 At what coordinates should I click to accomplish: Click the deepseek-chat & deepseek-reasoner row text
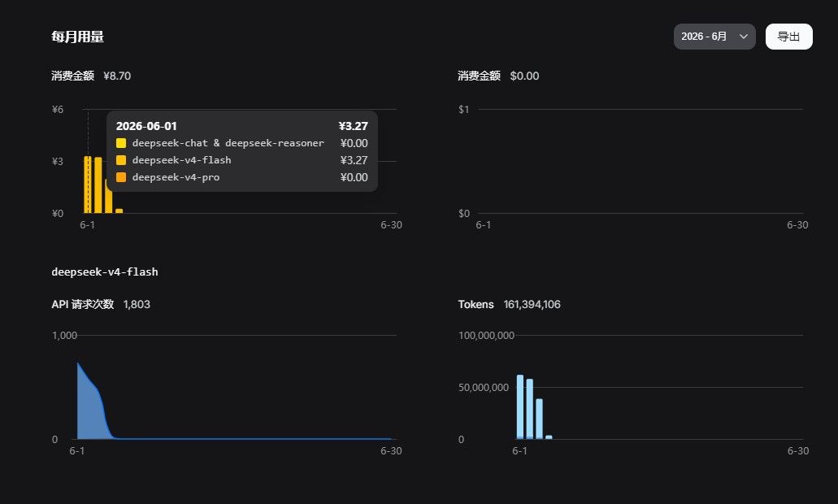228,143
